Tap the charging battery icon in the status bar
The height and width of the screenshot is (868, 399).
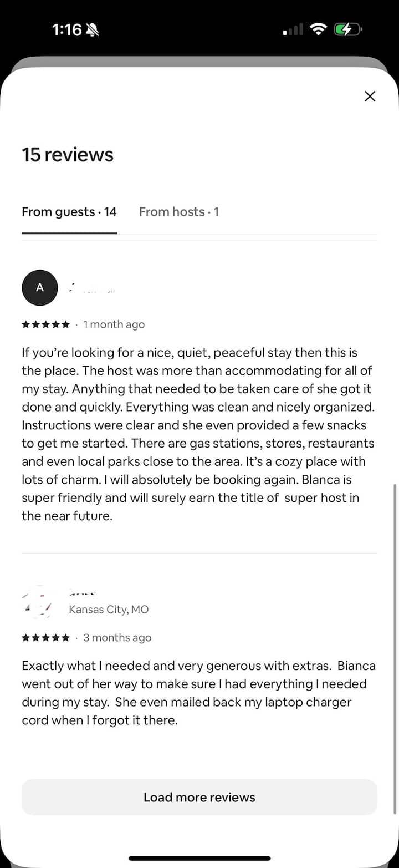347,29
